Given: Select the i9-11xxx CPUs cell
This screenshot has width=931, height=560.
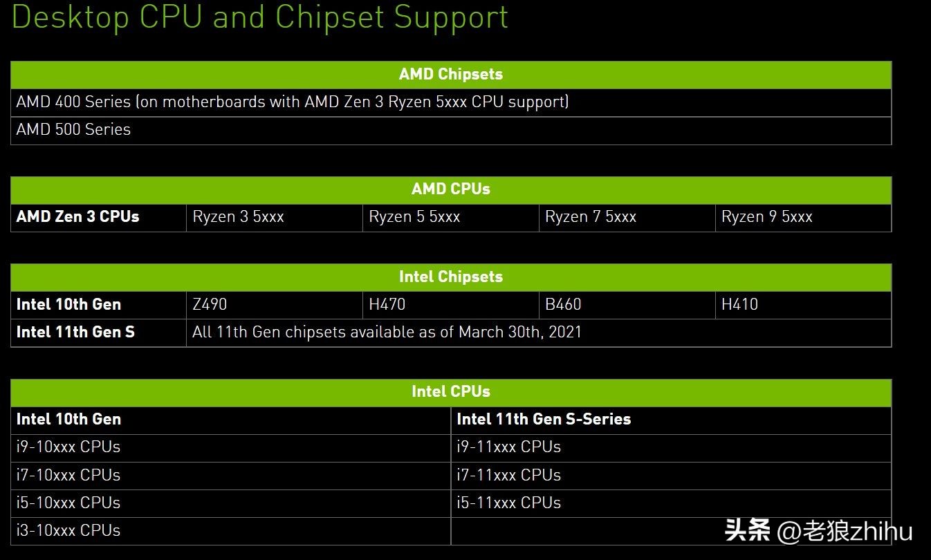Looking at the screenshot, I should pos(508,447).
